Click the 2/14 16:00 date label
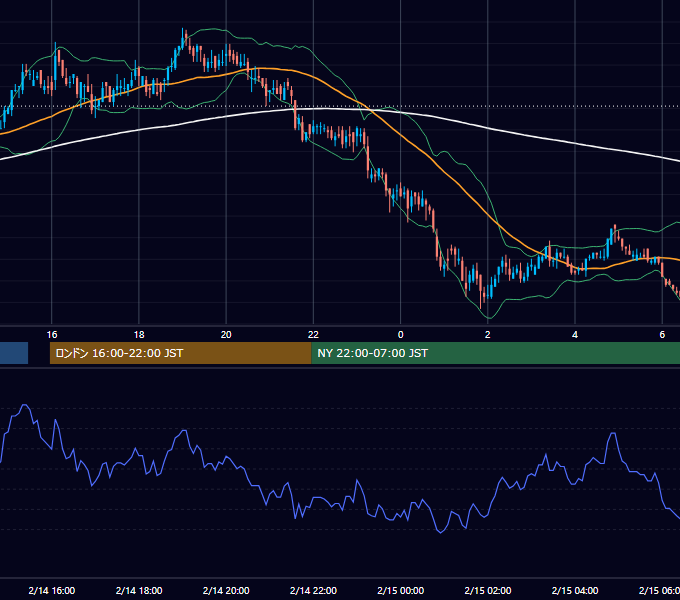The image size is (680, 600). [x=52, y=590]
